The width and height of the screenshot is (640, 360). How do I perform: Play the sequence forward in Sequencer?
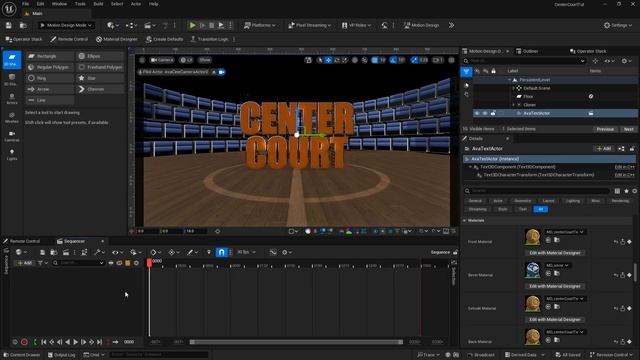coord(76,342)
